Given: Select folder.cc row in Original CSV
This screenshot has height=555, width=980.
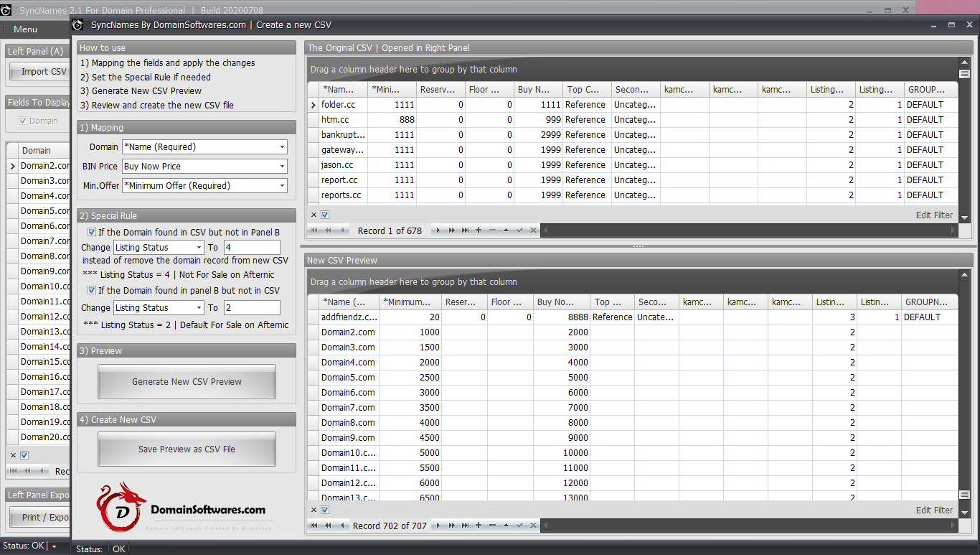Looking at the screenshot, I should [633, 105].
